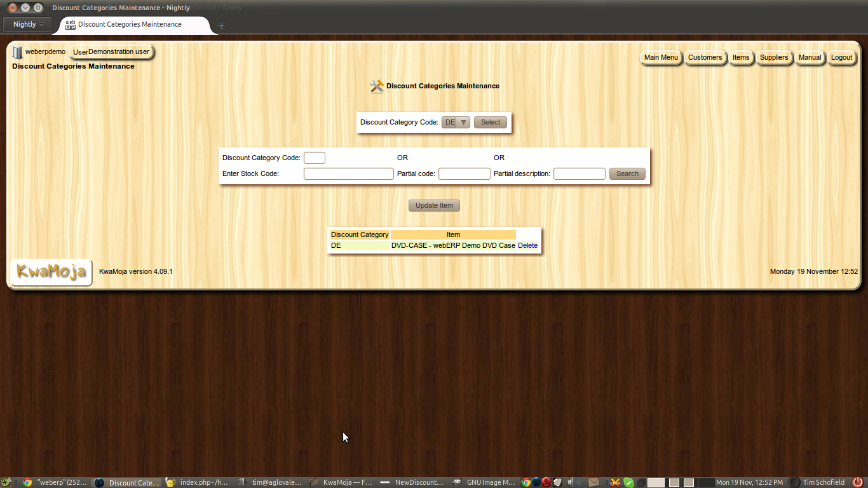Click the Enter Stock Code input box

(348, 173)
